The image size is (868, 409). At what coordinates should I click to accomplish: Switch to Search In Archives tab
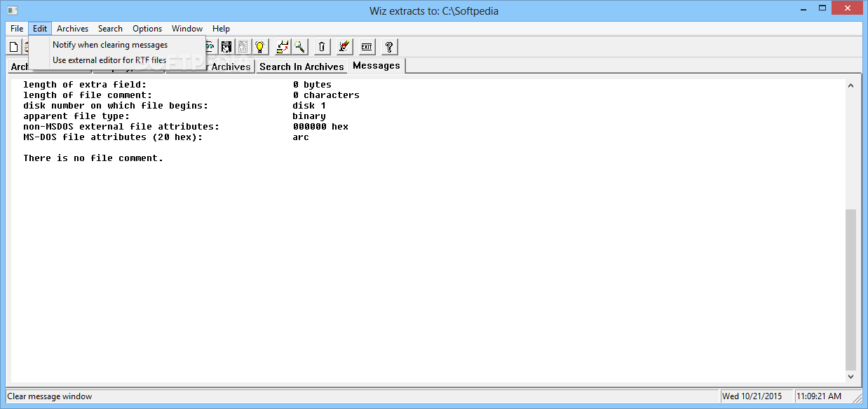(x=301, y=67)
